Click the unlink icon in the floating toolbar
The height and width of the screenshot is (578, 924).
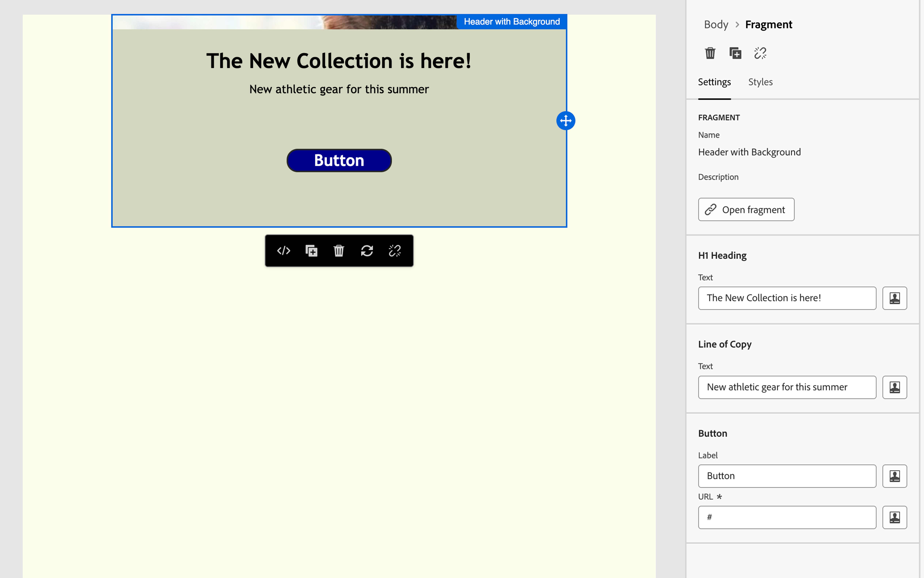pos(395,251)
